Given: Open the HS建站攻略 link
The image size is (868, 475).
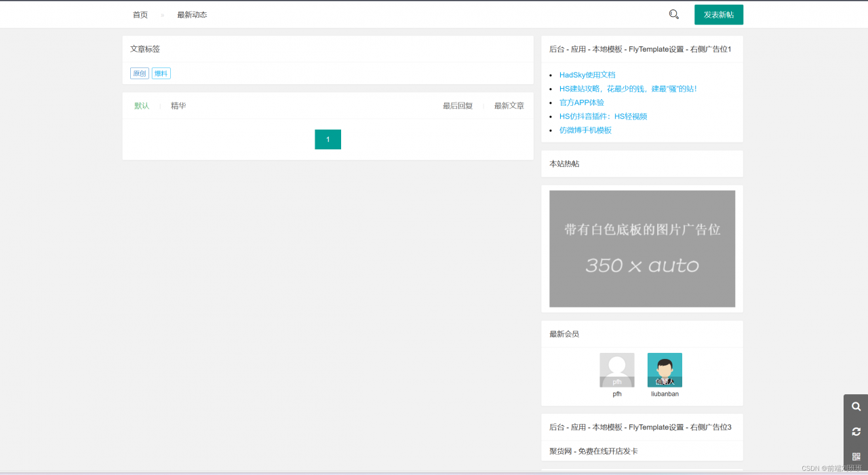Looking at the screenshot, I should (628, 88).
